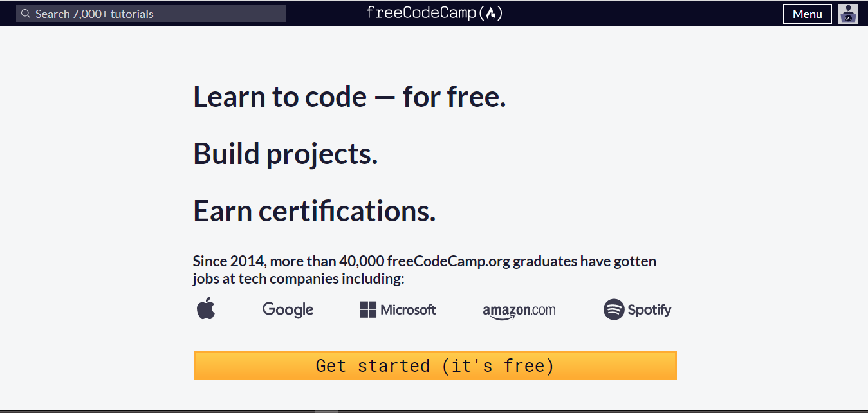This screenshot has width=868, height=413.
Task: Click the Google logo
Action: click(x=288, y=309)
